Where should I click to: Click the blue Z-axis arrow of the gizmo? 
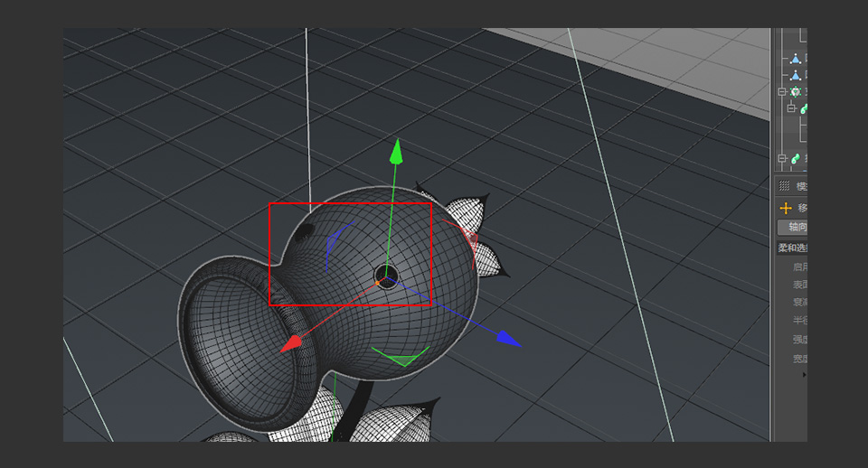[x=509, y=339]
